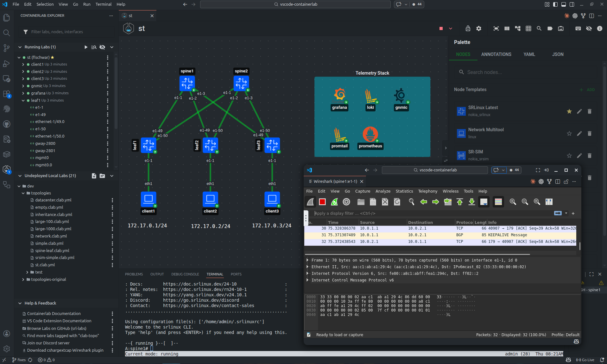
Task: Toggle the grid icon in the topology toolbar
Action: click(528, 28)
